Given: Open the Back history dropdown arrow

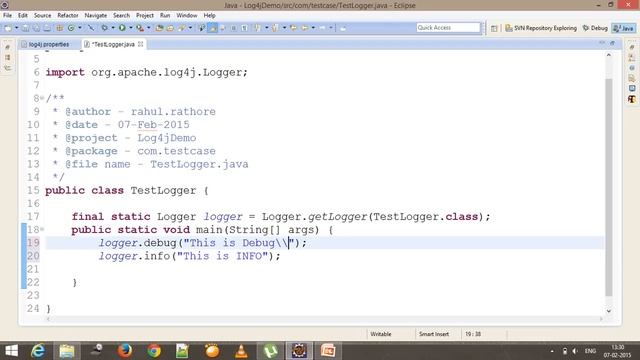Looking at the screenshot, I should 313,28.
